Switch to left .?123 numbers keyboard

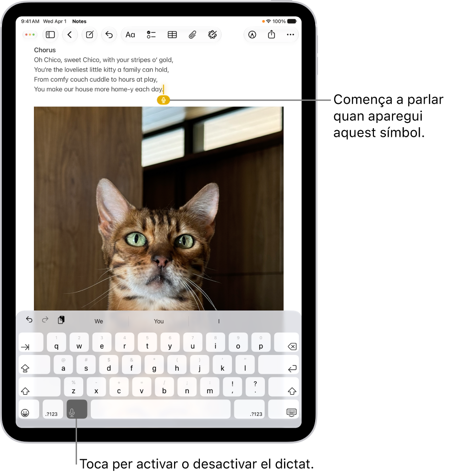53,410
